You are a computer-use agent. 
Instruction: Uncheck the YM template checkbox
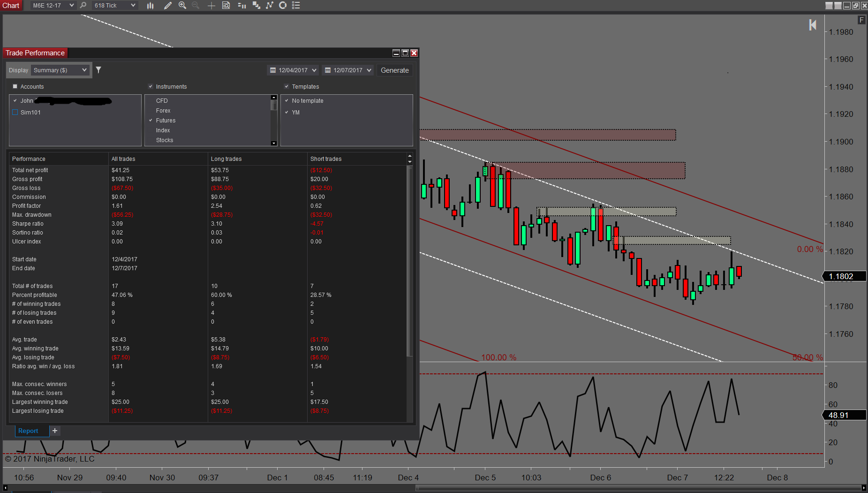[x=287, y=112]
